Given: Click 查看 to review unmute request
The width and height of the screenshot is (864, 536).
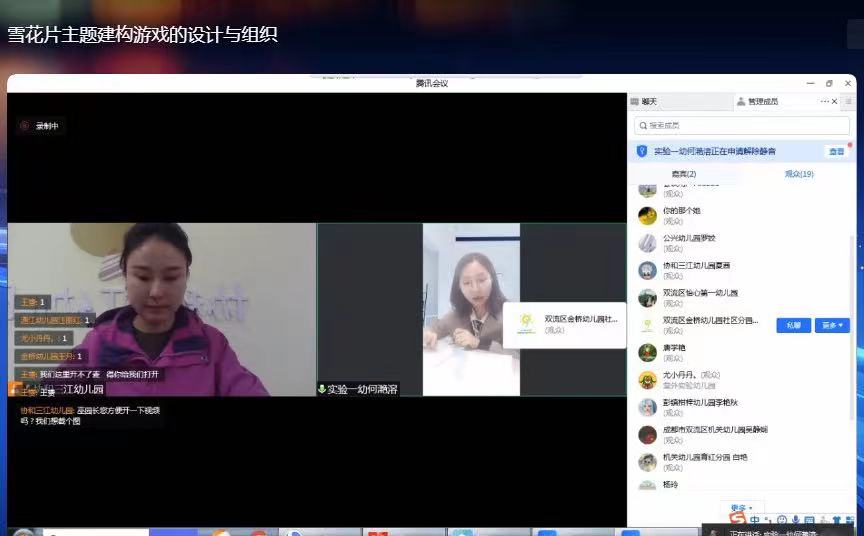Looking at the screenshot, I should (x=835, y=151).
